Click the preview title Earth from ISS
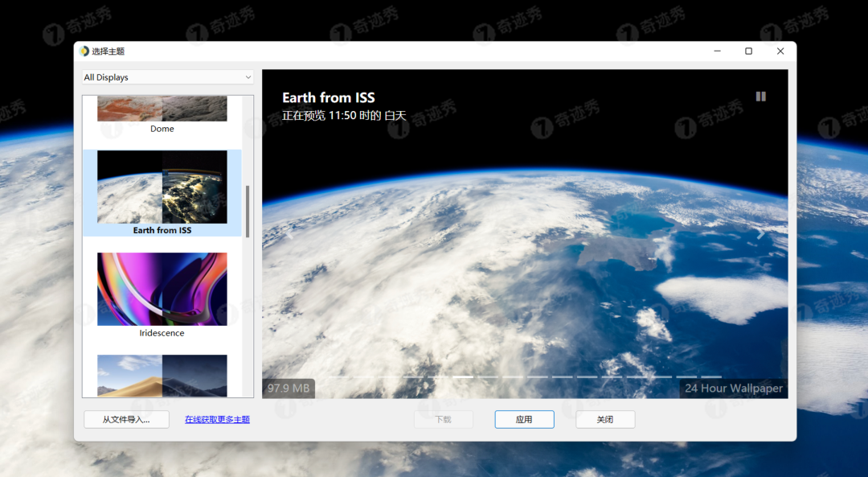The image size is (868, 477). point(328,97)
